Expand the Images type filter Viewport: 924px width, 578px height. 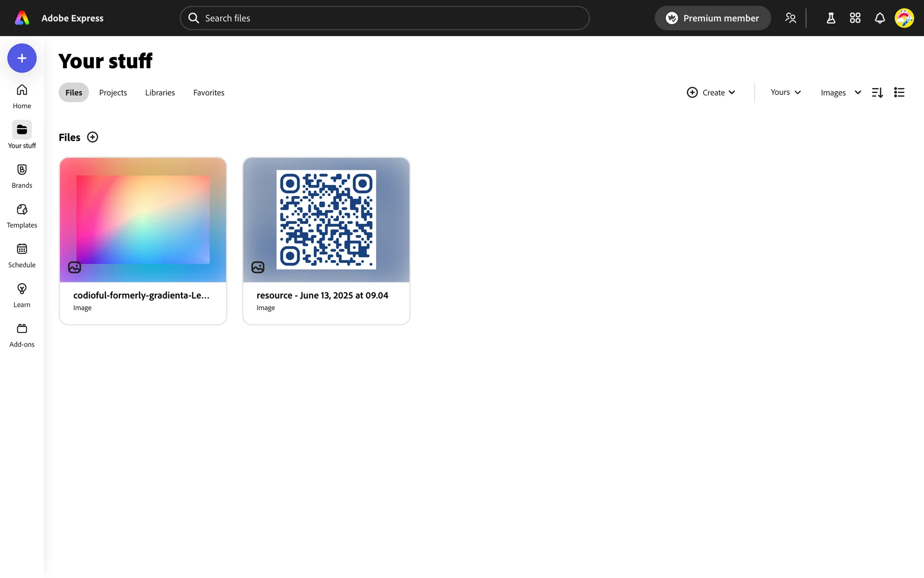[840, 92]
